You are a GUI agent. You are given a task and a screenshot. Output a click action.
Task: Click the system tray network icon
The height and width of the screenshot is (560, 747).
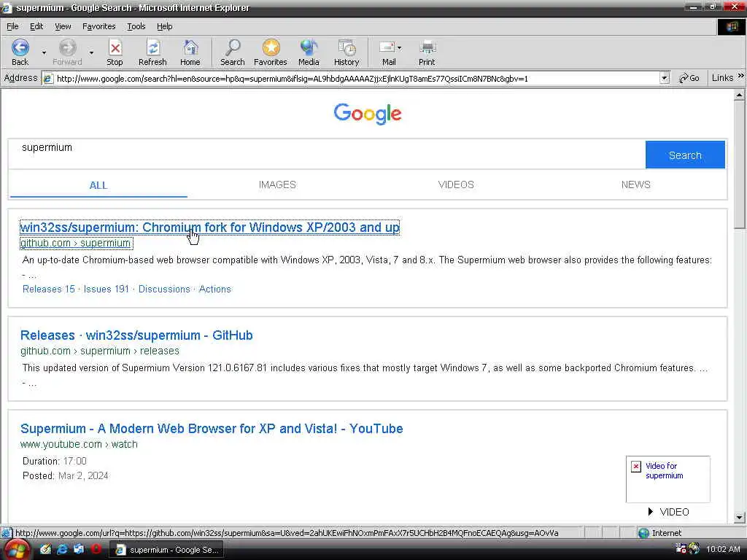click(681, 549)
